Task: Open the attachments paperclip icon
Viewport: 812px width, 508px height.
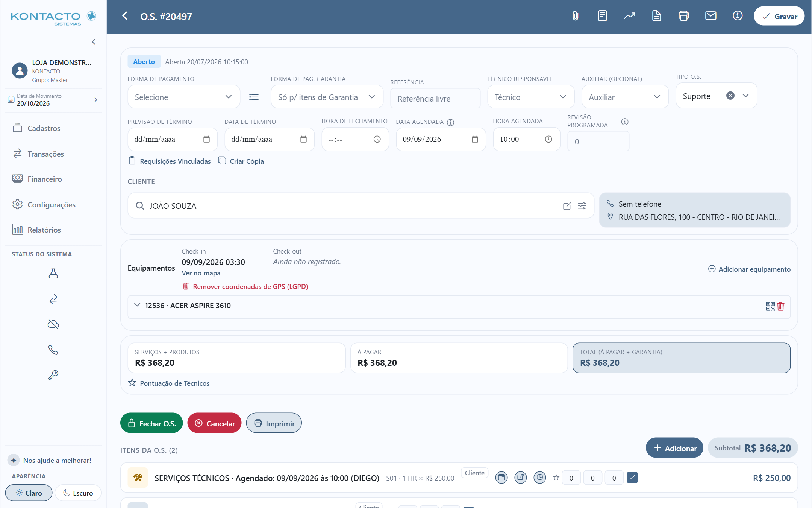Action: point(575,16)
